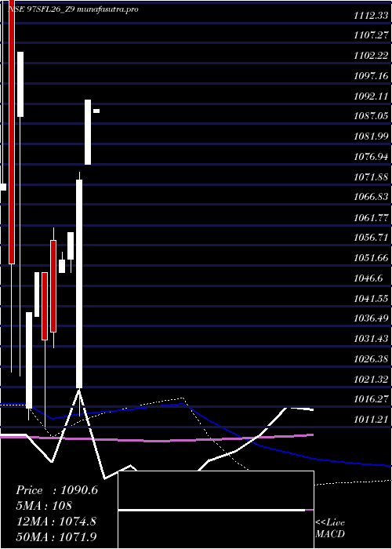This screenshot has height=549, width=392.
Task: Click the 1071.88 price axis label
Action: [x=371, y=176]
